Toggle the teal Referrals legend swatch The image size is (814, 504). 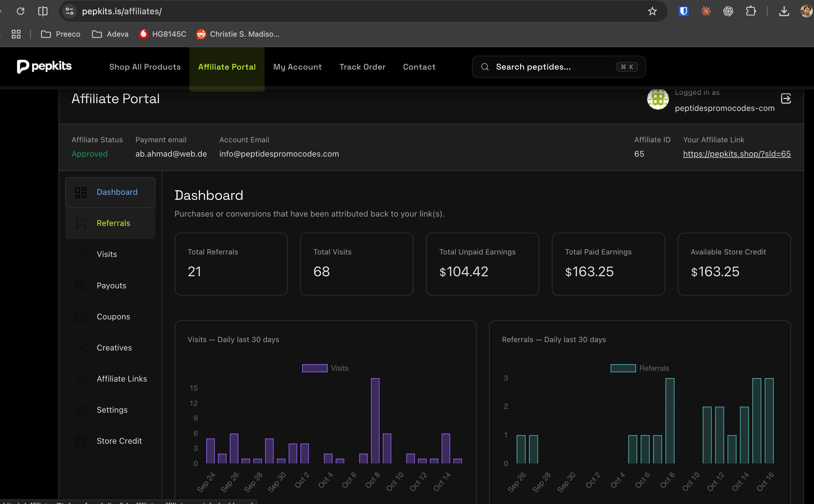point(623,368)
